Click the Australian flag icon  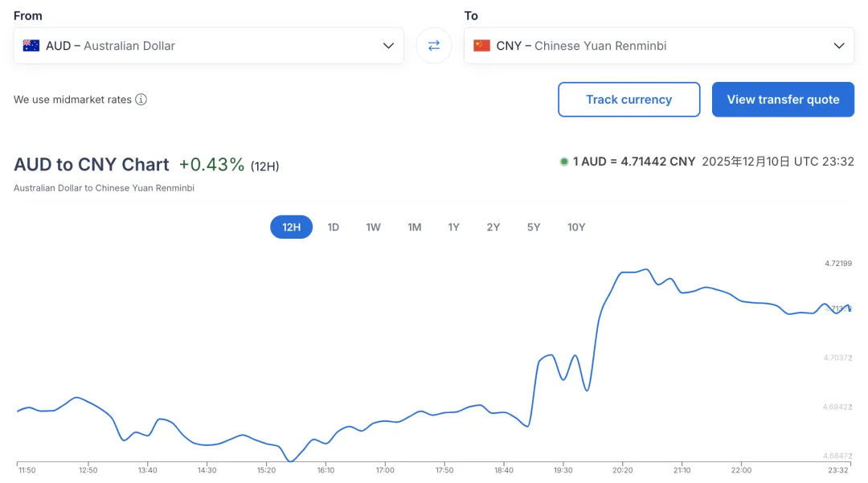(31, 46)
